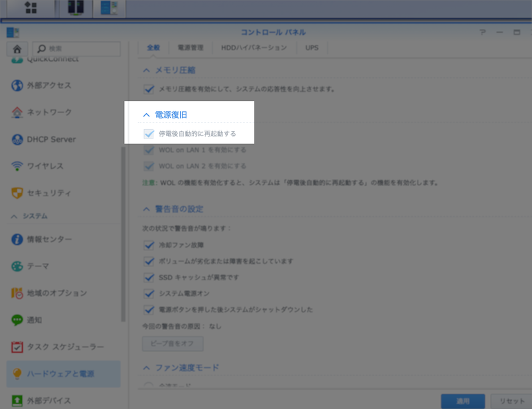The height and width of the screenshot is (409, 532).
Task: Collapse the 電源復旧 section
Action: (x=147, y=115)
